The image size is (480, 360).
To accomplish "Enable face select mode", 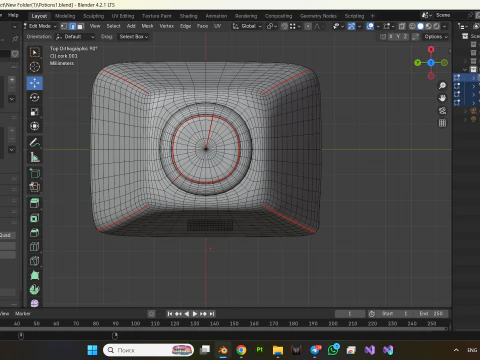I will [x=80, y=26].
